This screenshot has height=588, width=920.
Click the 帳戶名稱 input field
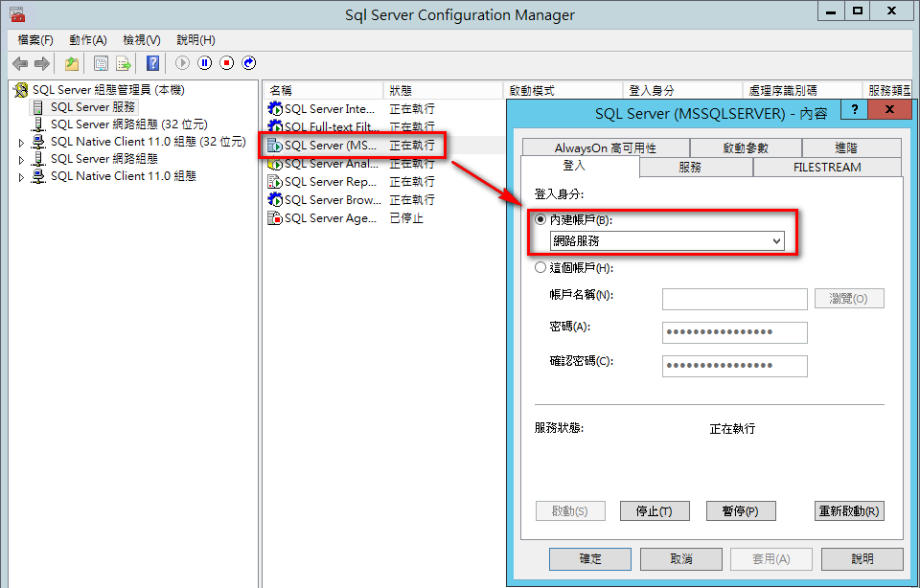tap(735, 299)
